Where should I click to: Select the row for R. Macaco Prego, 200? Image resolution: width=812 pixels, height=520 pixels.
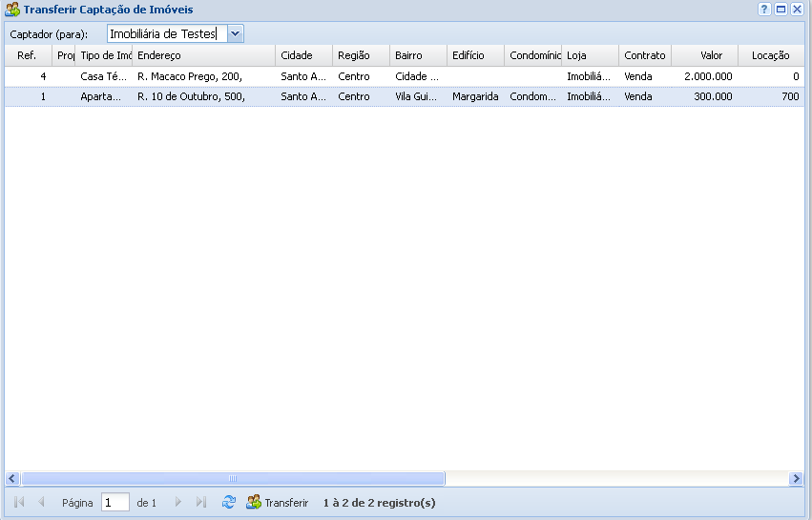(190, 75)
